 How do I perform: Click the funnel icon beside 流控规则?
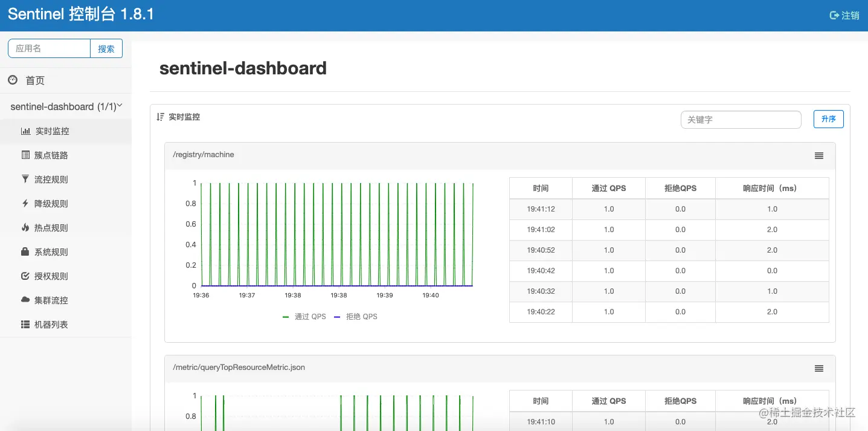coord(25,180)
